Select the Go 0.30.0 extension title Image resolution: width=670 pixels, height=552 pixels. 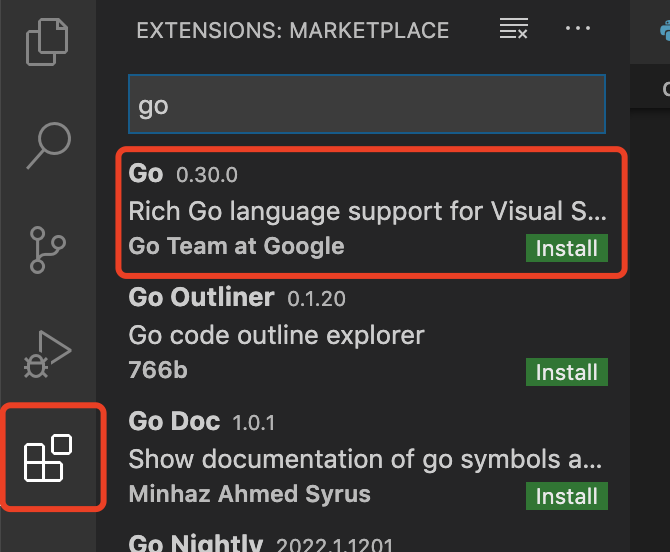(146, 173)
